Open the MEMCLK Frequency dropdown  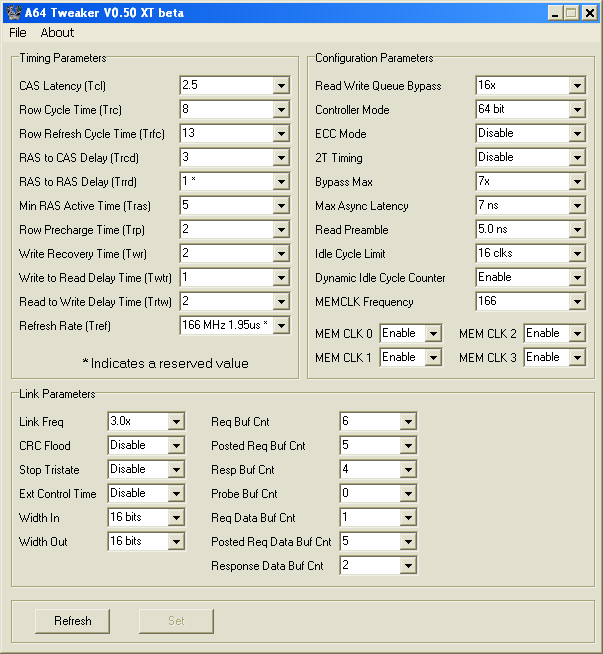(x=577, y=302)
